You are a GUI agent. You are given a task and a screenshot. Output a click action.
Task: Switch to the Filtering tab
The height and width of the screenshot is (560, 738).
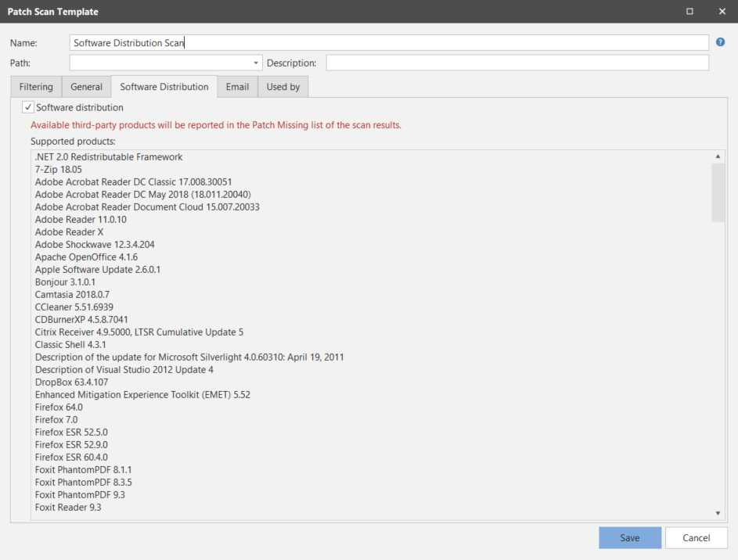click(x=36, y=87)
